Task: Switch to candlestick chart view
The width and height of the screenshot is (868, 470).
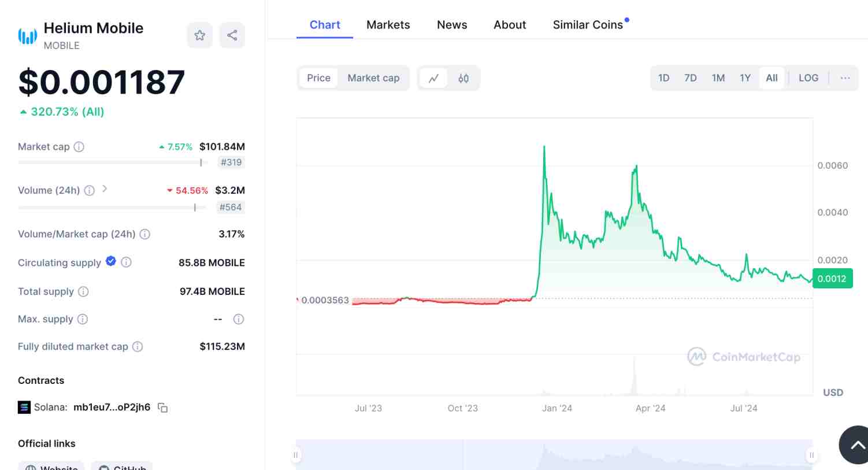Action: click(463, 78)
